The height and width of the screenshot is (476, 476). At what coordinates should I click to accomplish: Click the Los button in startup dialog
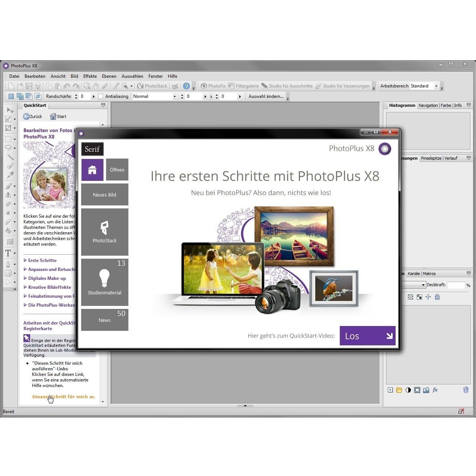point(368,336)
